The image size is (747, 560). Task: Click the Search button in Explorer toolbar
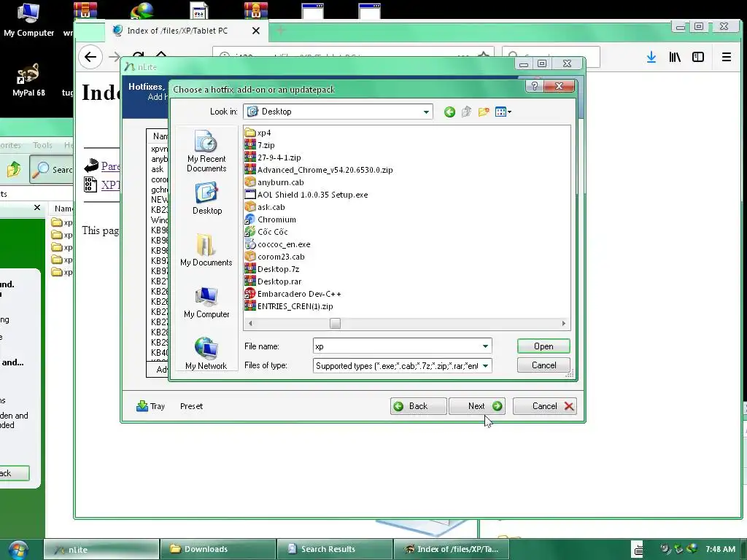coord(52,169)
